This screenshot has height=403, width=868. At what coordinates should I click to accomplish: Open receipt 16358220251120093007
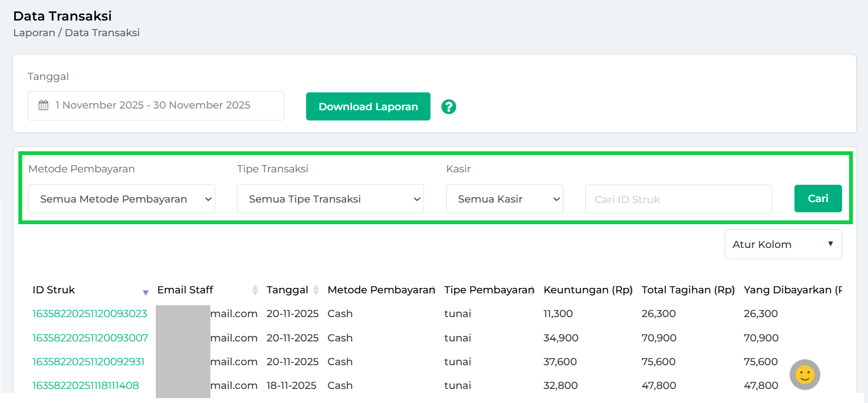(90, 338)
